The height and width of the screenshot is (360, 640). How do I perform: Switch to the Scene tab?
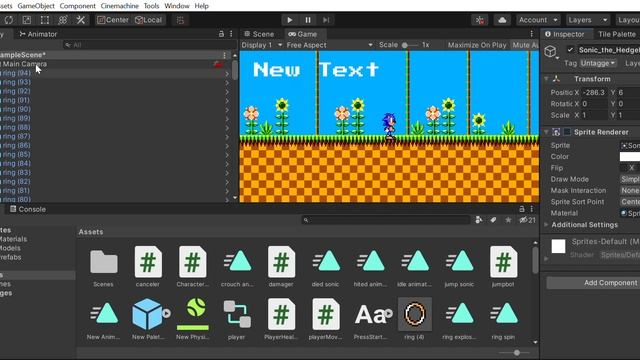point(259,34)
